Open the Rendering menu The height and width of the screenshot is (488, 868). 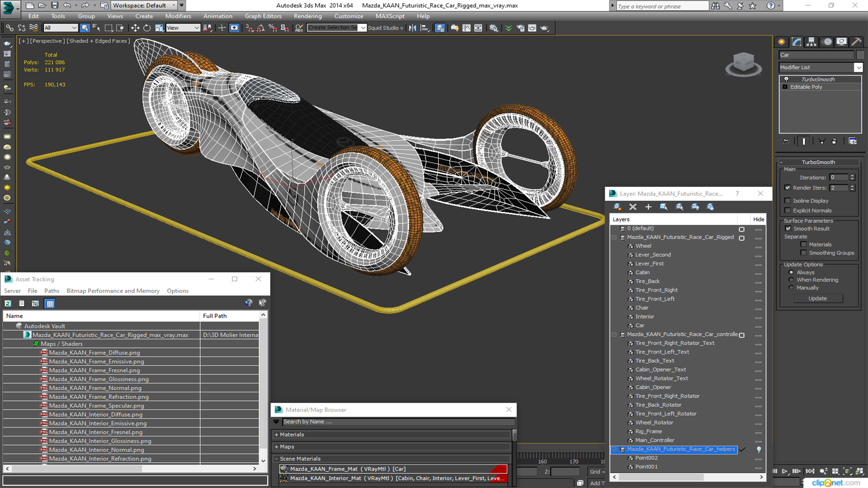(308, 16)
